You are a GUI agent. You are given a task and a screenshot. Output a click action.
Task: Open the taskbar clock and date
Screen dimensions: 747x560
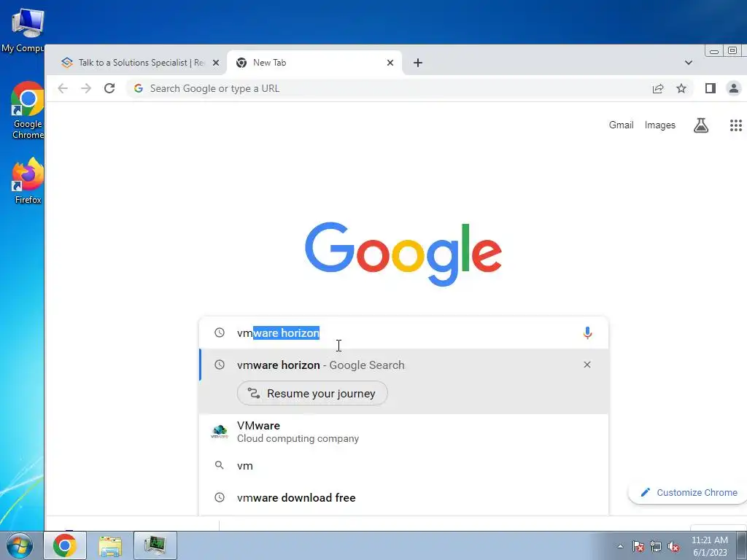click(x=709, y=546)
